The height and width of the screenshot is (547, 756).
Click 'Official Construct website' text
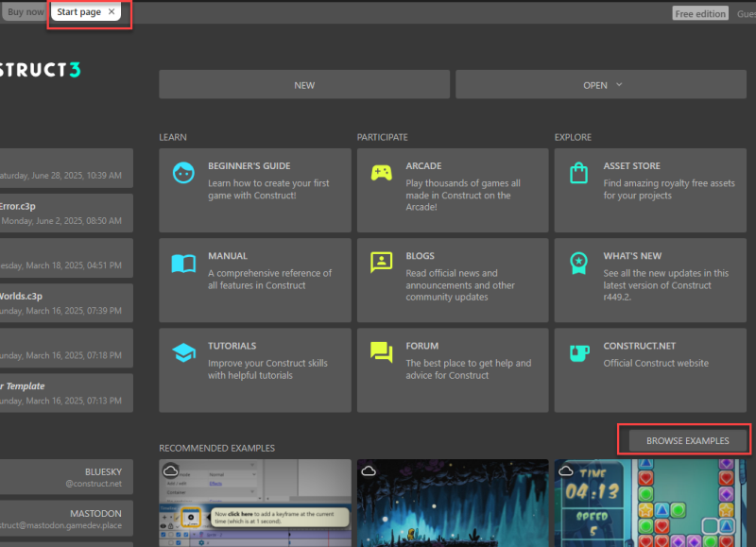[x=656, y=364]
